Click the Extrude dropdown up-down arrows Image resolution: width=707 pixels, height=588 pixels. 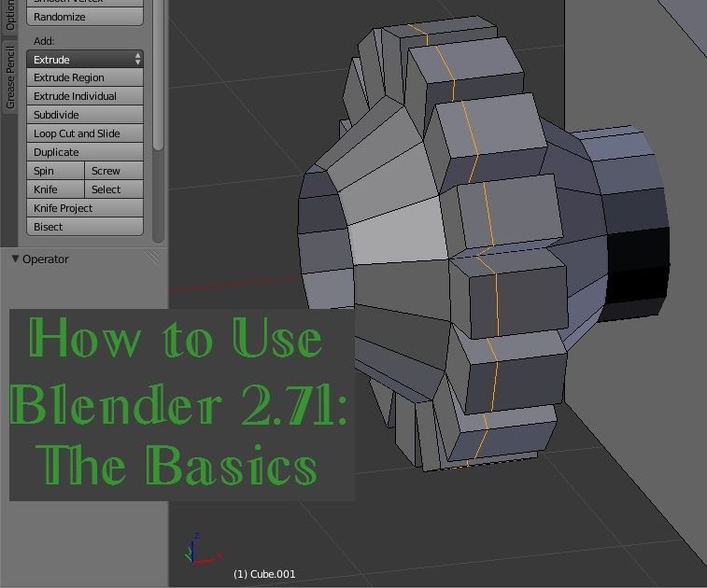(x=137, y=59)
